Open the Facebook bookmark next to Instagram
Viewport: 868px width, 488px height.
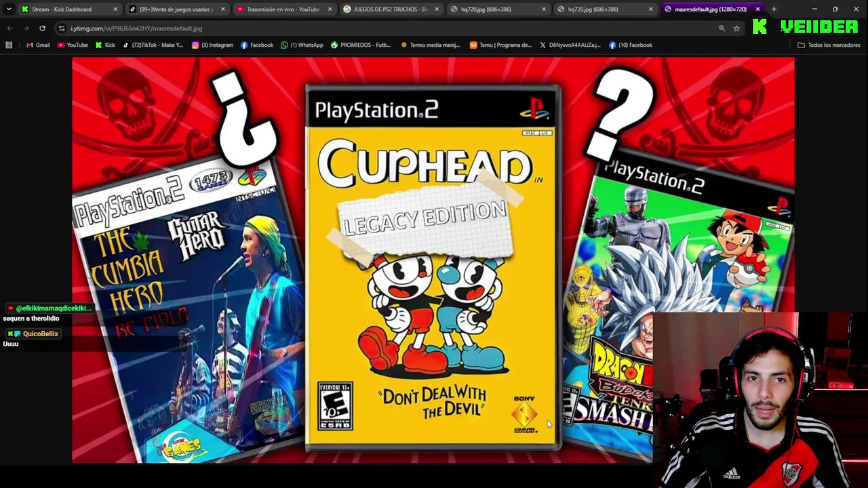point(256,45)
